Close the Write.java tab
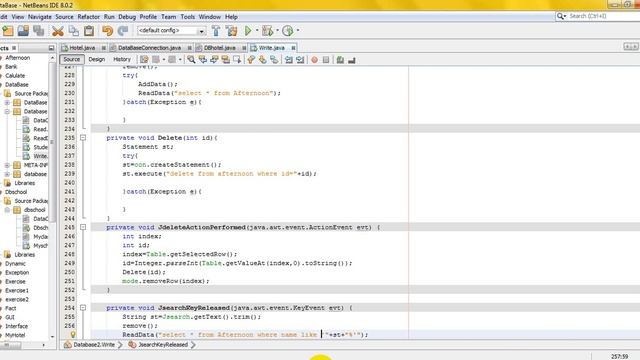Screen dimensions: 640x360 (293, 48)
